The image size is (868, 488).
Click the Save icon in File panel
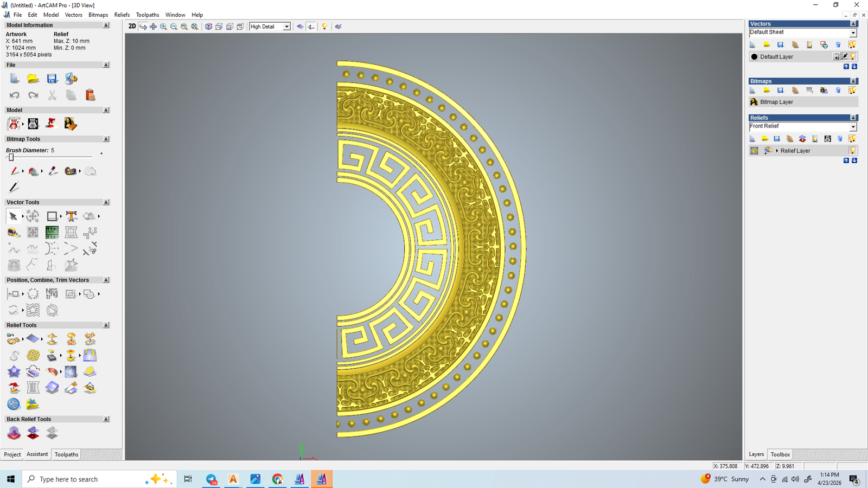point(52,79)
